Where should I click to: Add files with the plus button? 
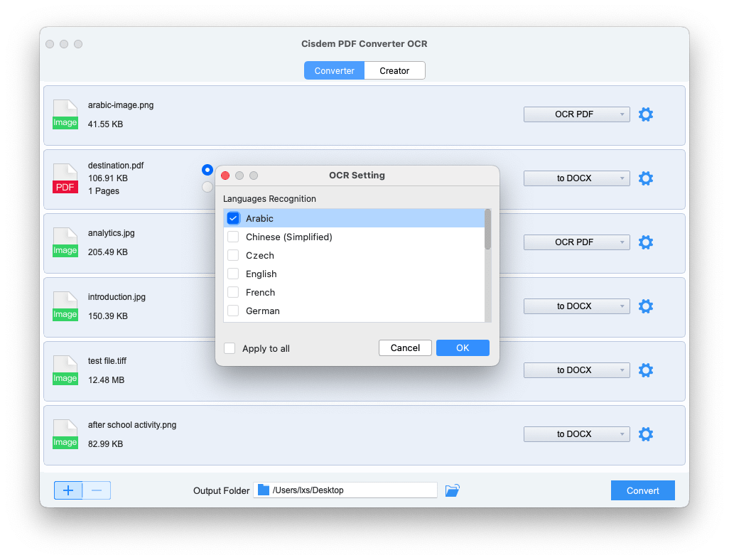(x=68, y=490)
